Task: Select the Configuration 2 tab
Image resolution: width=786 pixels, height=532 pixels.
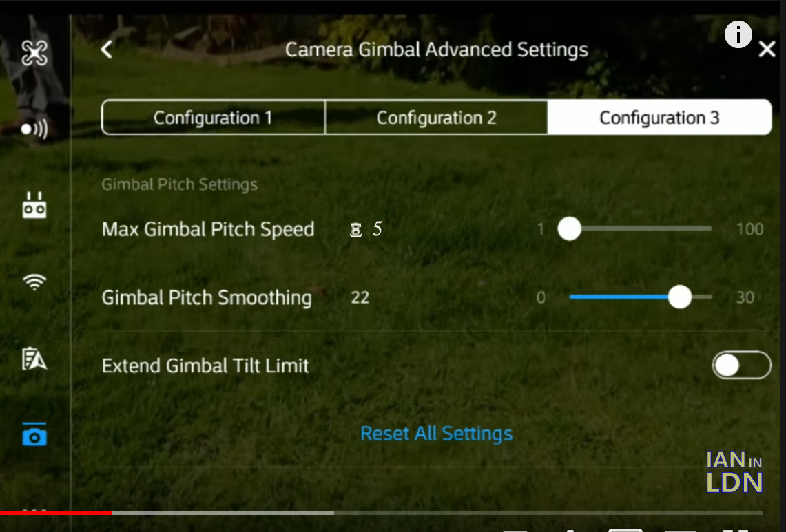Action: (x=435, y=117)
